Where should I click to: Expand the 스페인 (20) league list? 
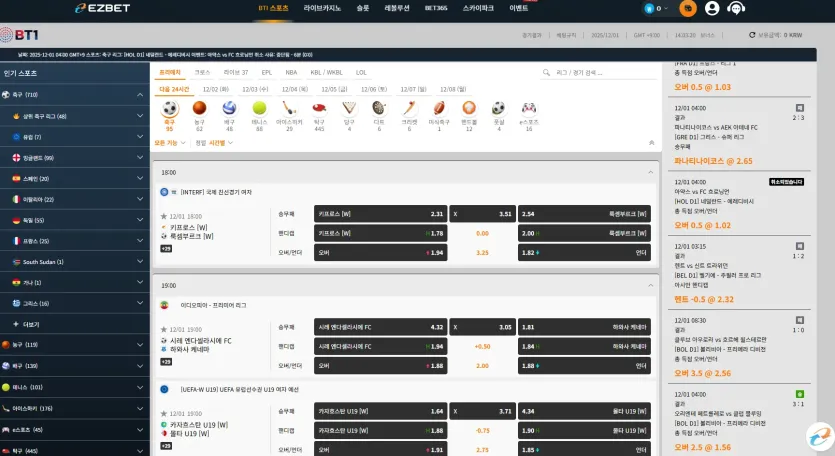[x=140, y=178]
